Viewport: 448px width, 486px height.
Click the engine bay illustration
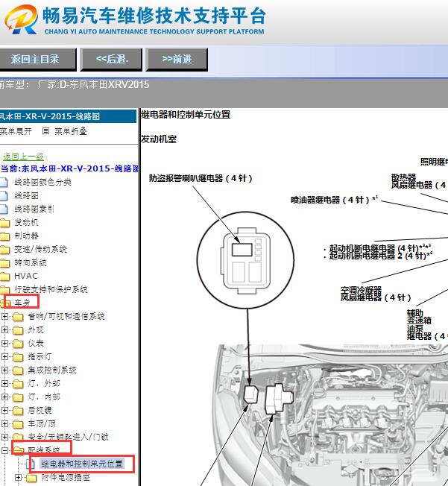332,415
